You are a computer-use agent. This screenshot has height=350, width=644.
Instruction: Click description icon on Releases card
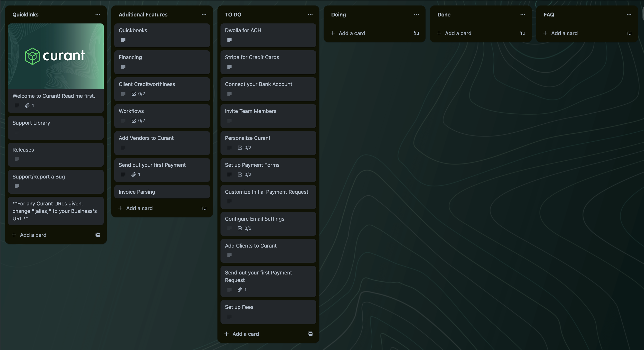17,159
